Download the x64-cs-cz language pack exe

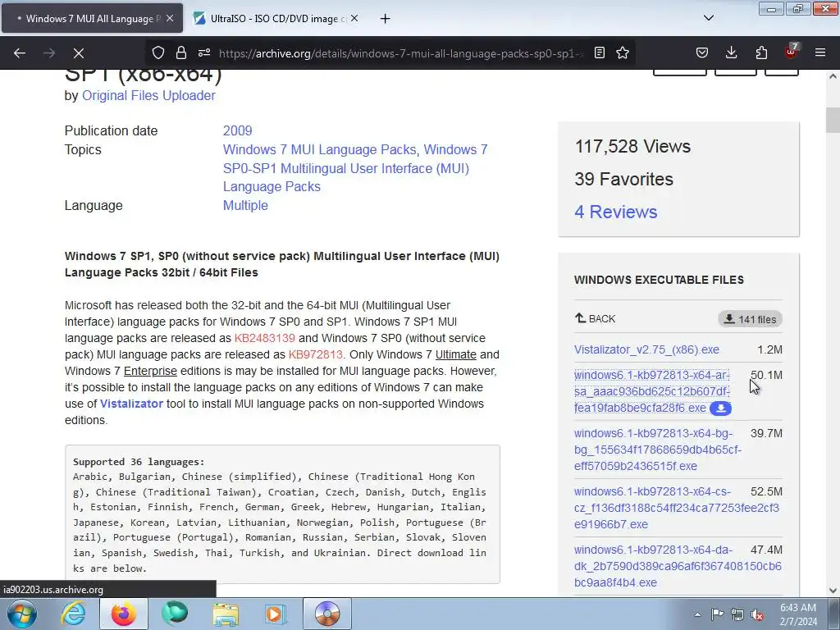(677, 508)
